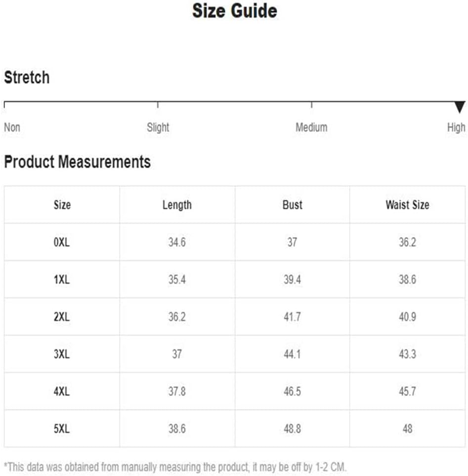Select the 3XL size row label
The width and height of the screenshot is (468, 476).
62,354
